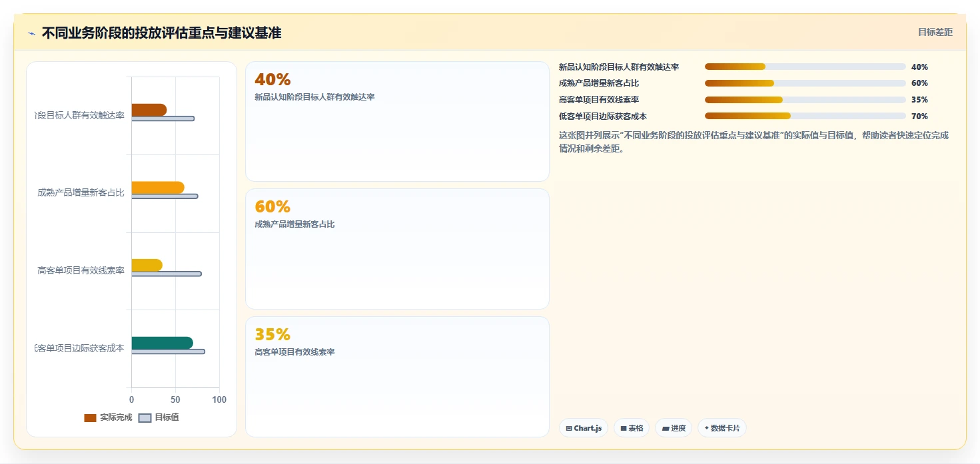Click the gray target bar for 高客单项目有效线索率

167,274
